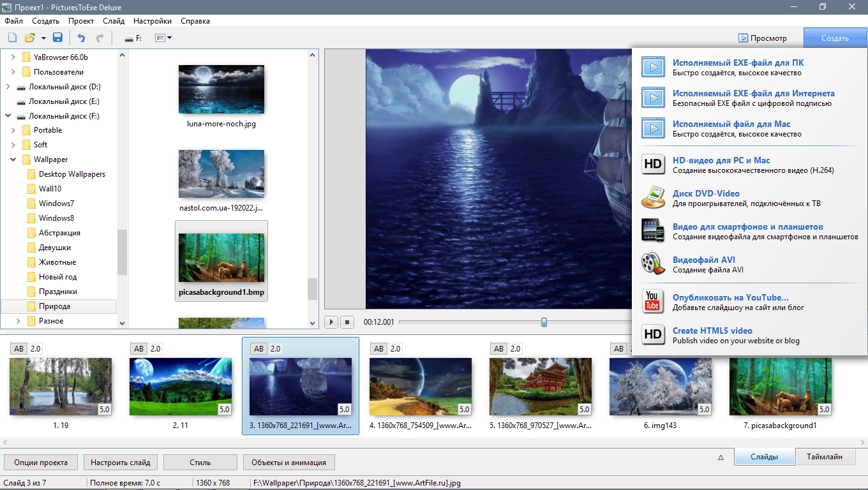Screen dimensions: 868x490
Task: Expand the Пользователи folder
Action: (x=13, y=72)
